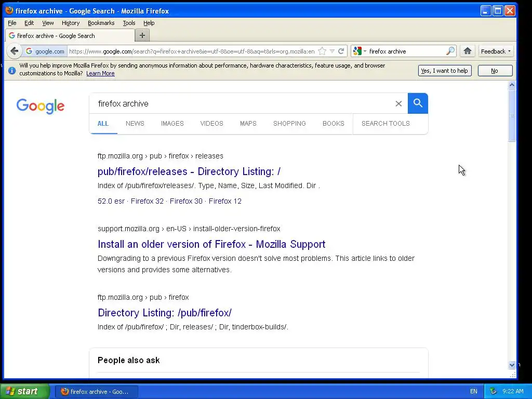Switch to the NEWS results tab

135,124
